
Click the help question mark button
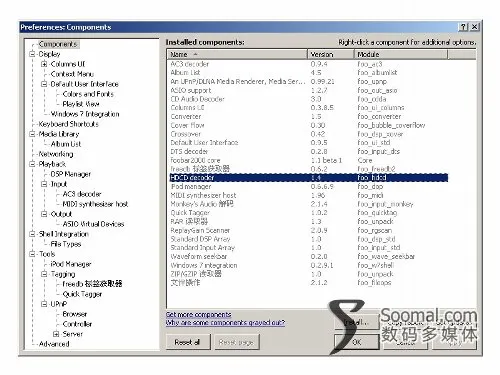point(463,27)
